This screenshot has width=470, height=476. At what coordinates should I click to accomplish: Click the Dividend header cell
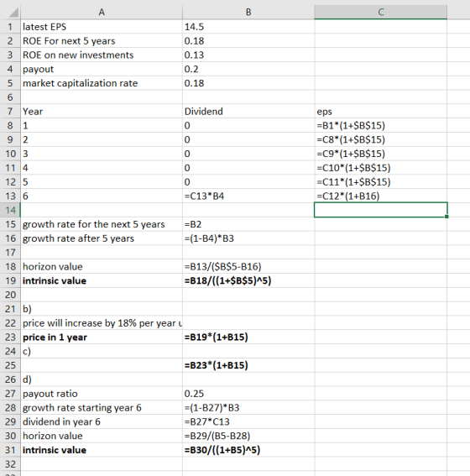pyautogui.click(x=248, y=112)
